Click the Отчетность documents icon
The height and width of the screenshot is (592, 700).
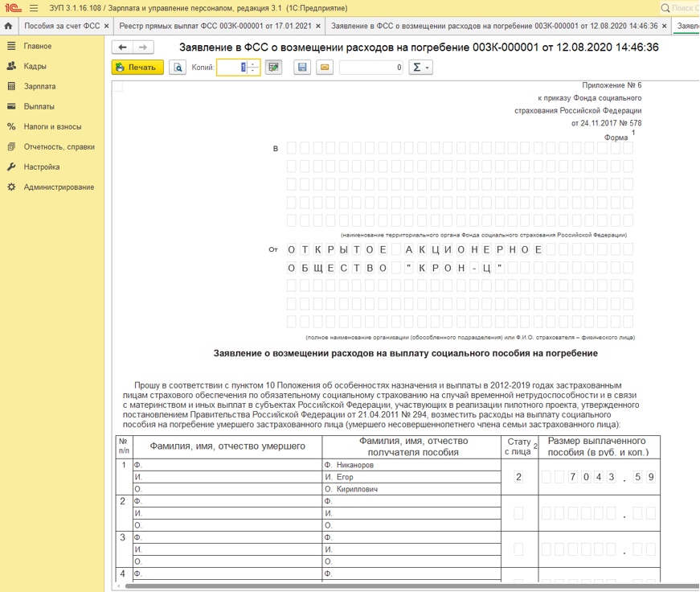11,146
